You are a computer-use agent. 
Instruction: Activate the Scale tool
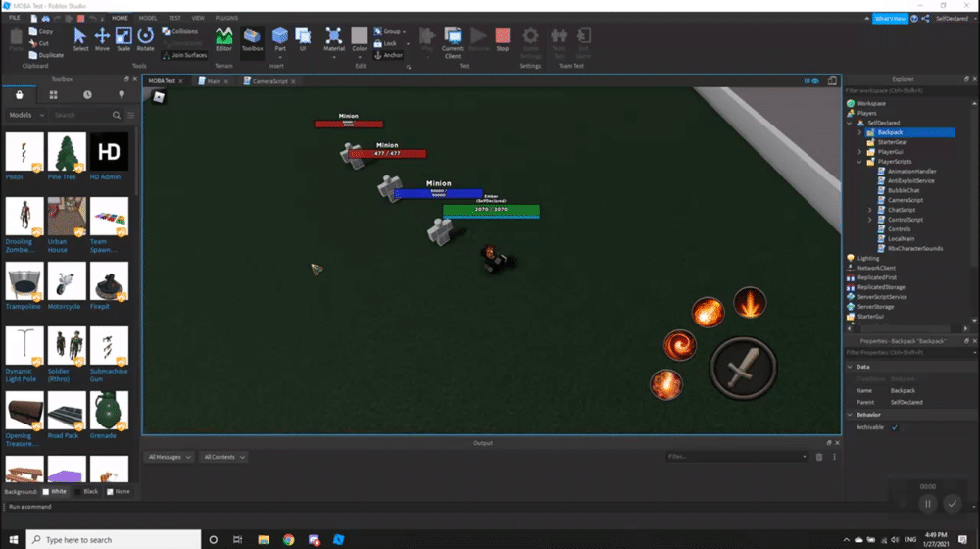(x=123, y=39)
